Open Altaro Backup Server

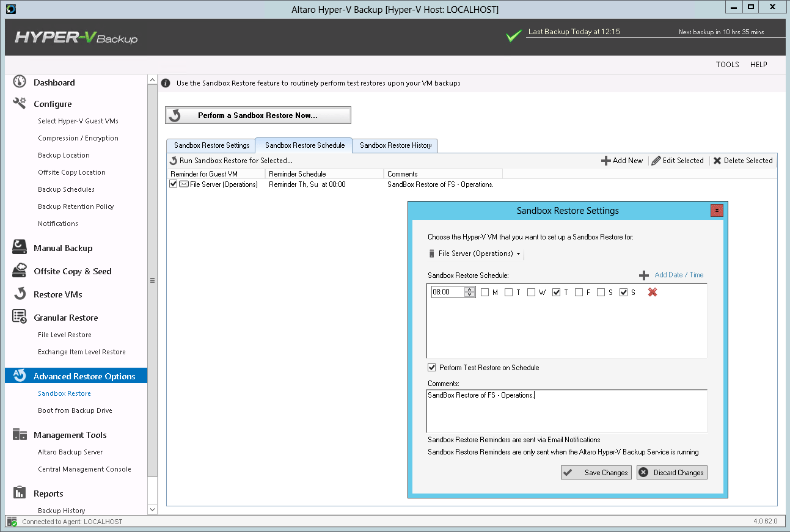click(x=70, y=452)
